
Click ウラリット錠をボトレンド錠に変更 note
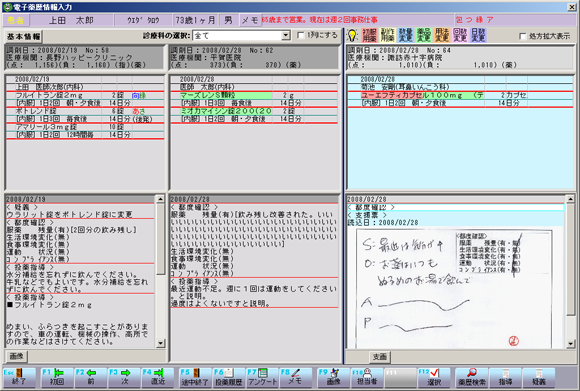coord(69,215)
